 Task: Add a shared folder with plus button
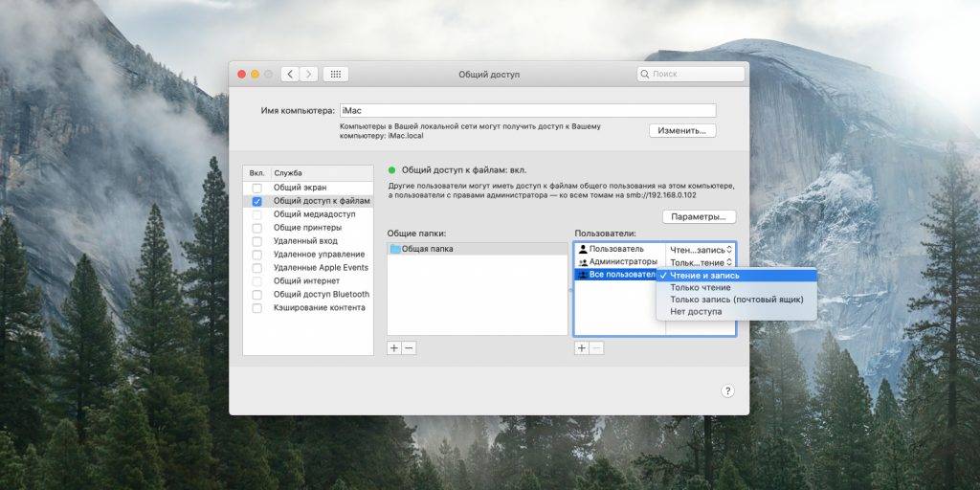pos(394,347)
